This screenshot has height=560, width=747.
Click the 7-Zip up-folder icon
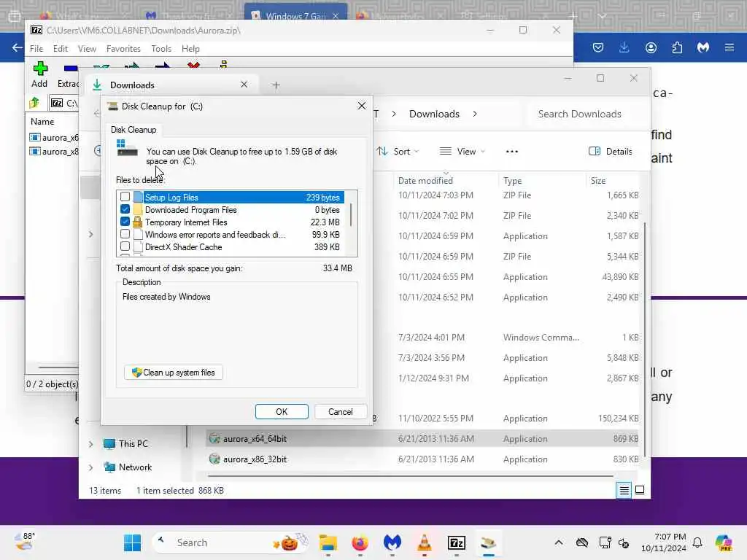click(34, 103)
